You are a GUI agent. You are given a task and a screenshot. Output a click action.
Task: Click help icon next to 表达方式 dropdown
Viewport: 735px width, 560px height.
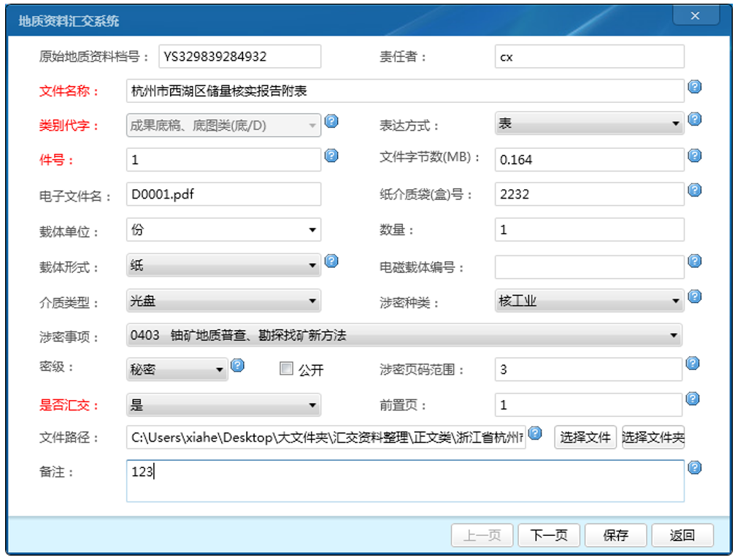tap(694, 119)
